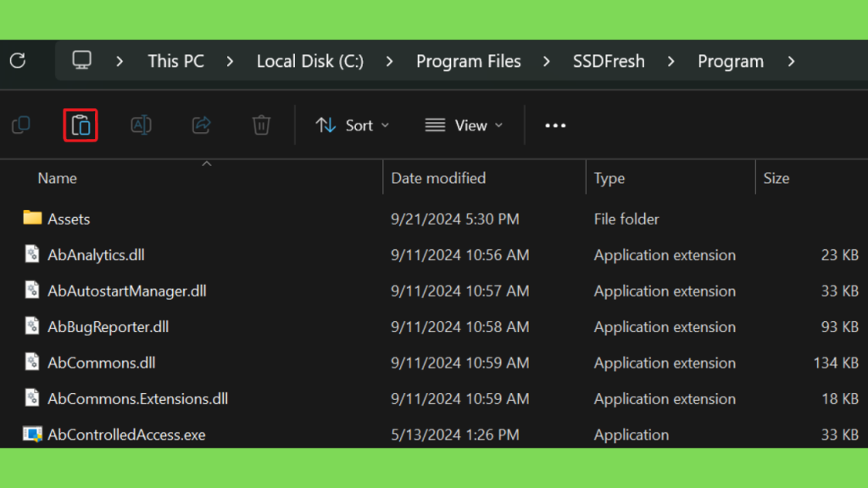Click Application type of AbControlledAccess.exe
The height and width of the screenshot is (488, 868).
pyautogui.click(x=631, y=435)
